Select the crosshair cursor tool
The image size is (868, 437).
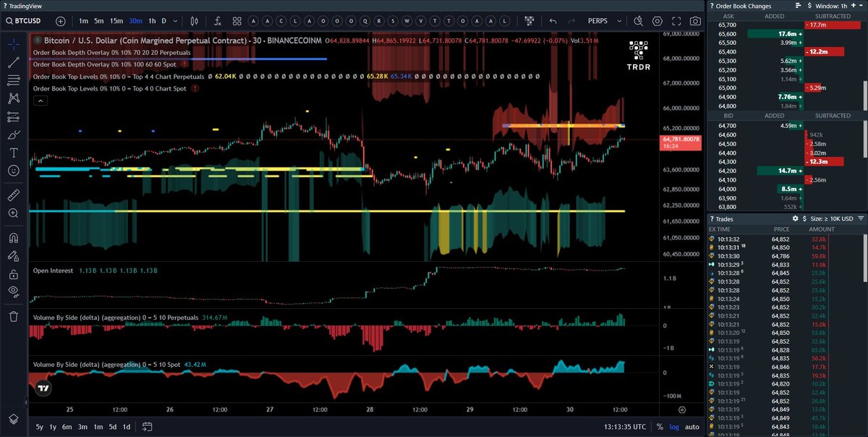[x=14, y=43]
